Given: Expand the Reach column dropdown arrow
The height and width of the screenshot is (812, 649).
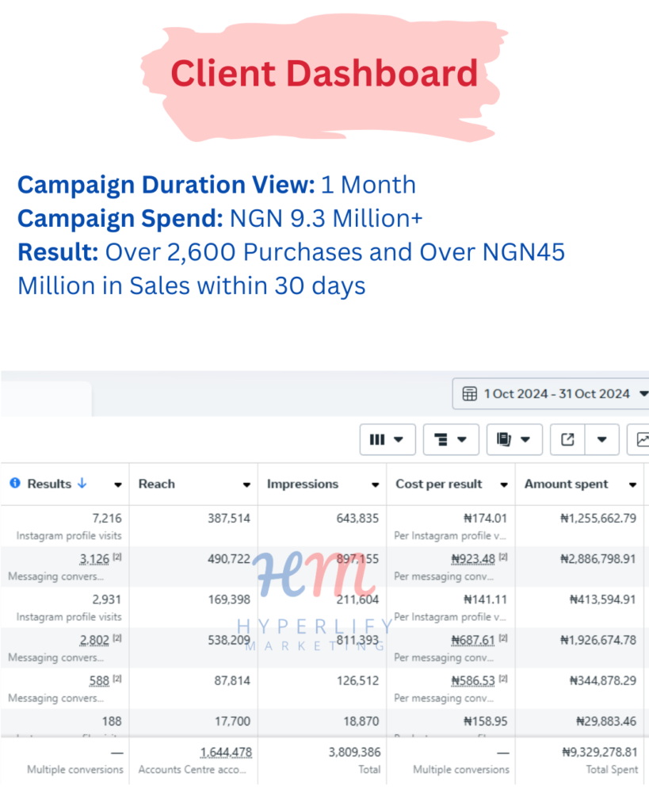Looking at the screenshot, I should coord(247,485).
